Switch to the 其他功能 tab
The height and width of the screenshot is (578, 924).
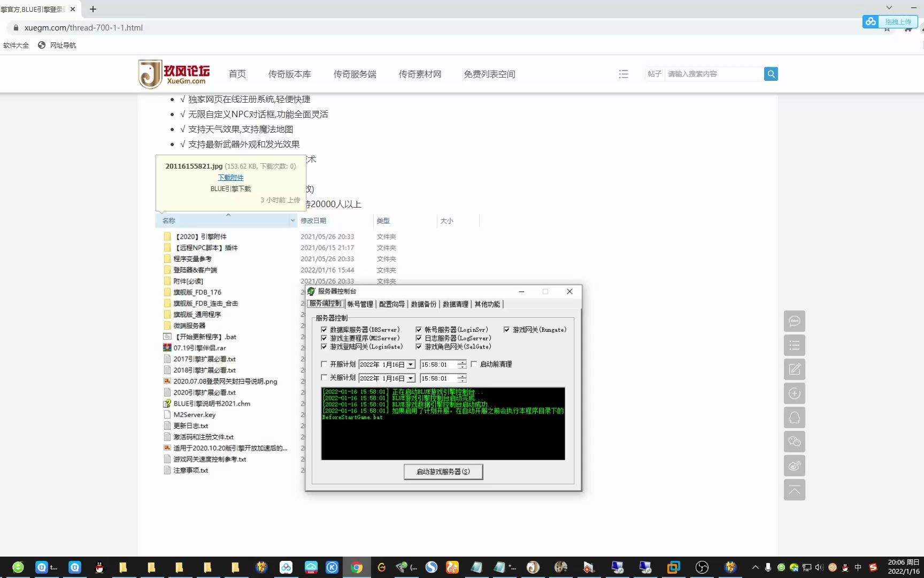487,304
